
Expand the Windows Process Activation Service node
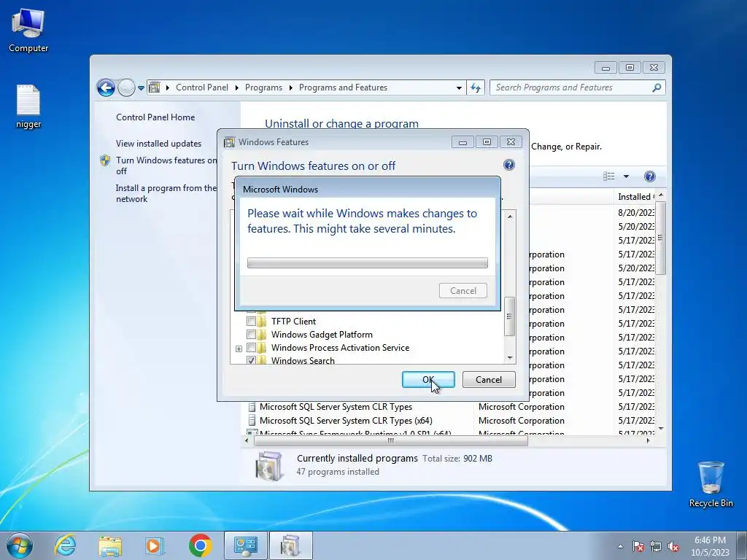[x=239, y=349]
